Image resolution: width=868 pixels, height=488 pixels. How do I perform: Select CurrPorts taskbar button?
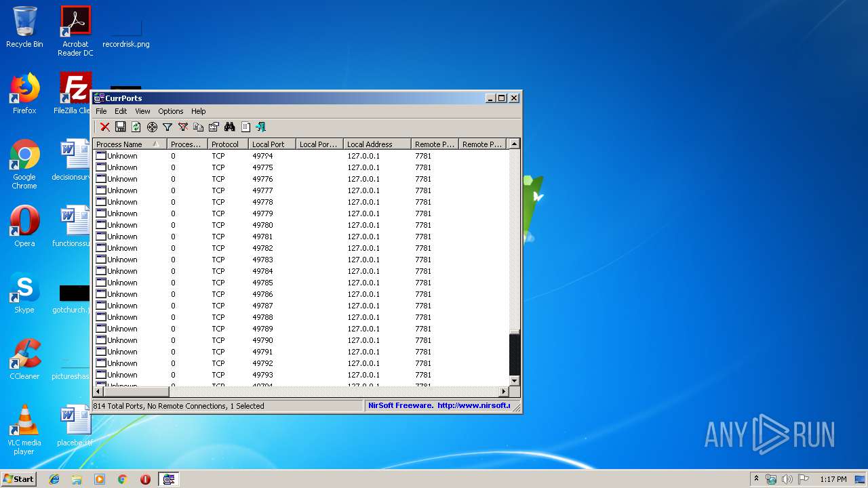pos(169,479)
